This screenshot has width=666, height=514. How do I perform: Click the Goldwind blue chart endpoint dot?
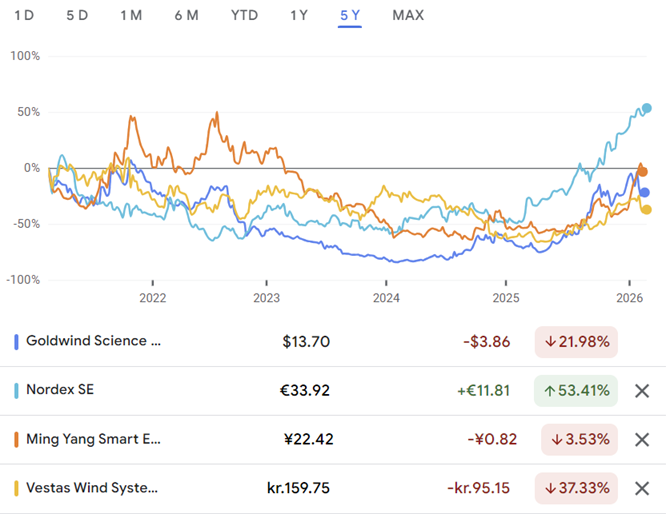(x=645, y=192)
